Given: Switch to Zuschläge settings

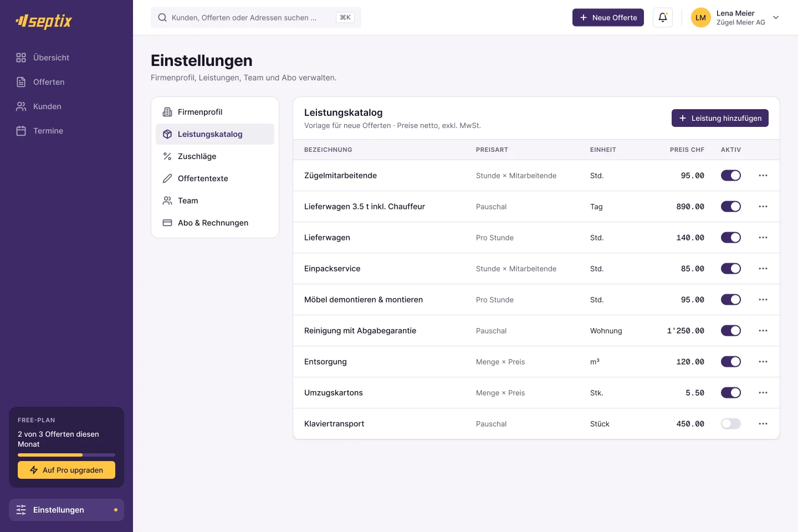Looking at the screenshot, I should (215, 156).
